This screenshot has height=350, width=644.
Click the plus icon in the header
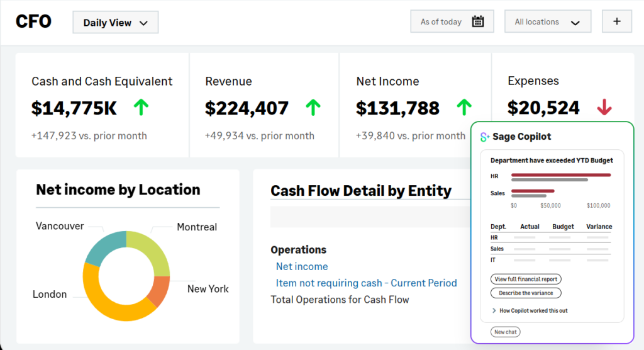(616, 21)
